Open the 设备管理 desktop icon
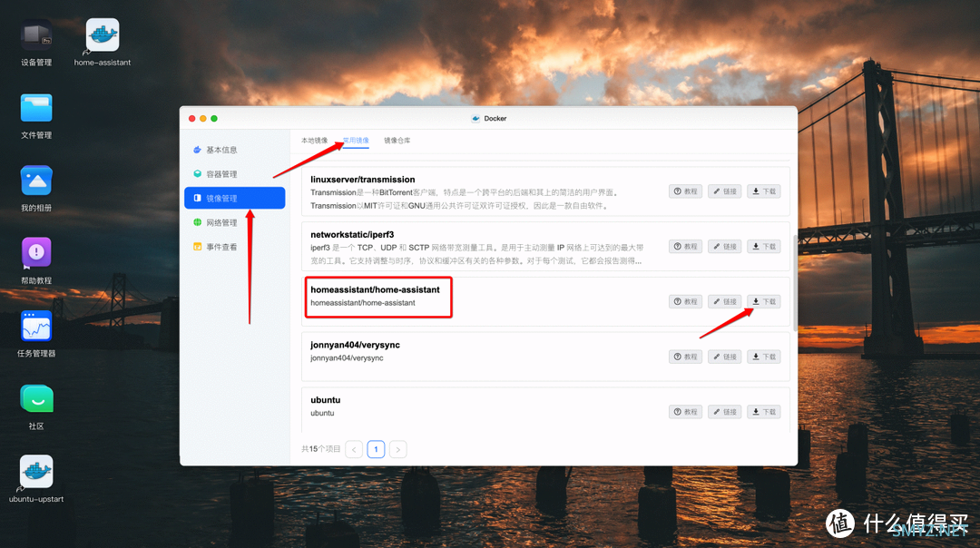Image resolution: width=980 pixels, height=548 pixels. tap(36, 35)
